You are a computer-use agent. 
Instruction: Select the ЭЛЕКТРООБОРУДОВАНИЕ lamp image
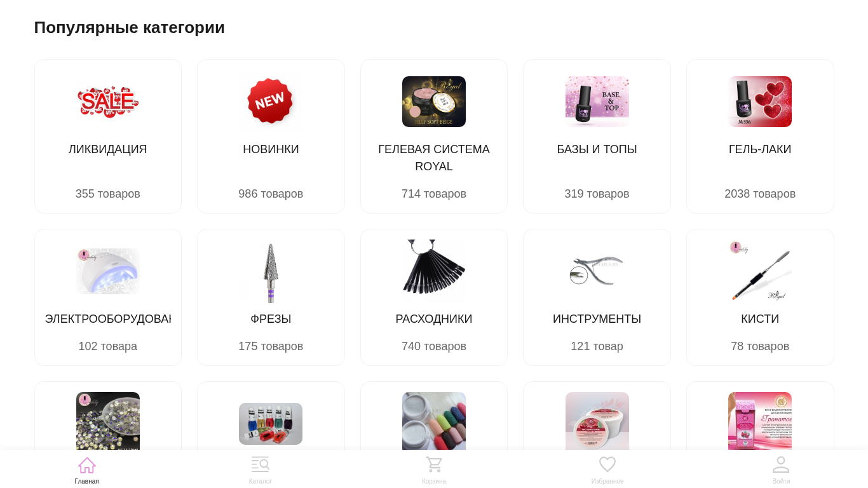[108, 271]
